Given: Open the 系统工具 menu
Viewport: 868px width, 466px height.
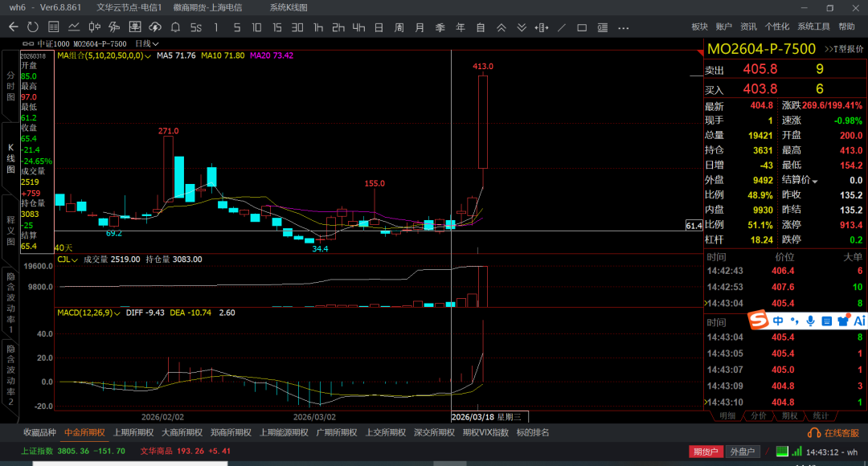Looking at the screenshot, I should click(x=814, y=27).
